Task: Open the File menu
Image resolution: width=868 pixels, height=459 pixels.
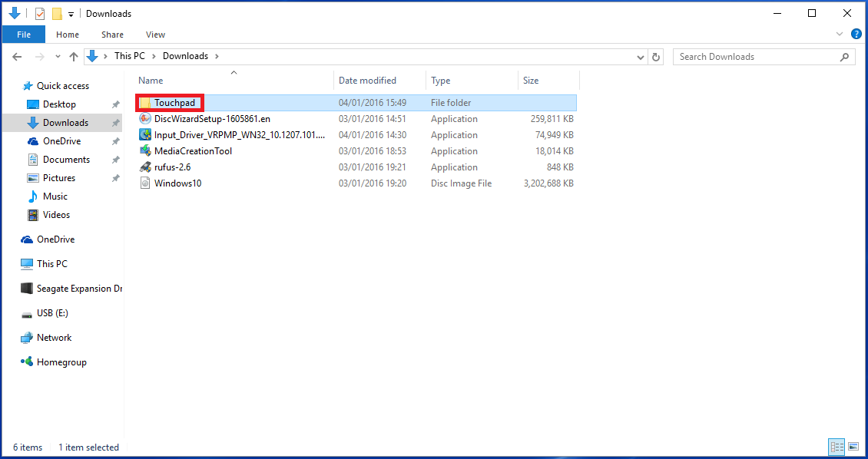Action: coord(23,35)
